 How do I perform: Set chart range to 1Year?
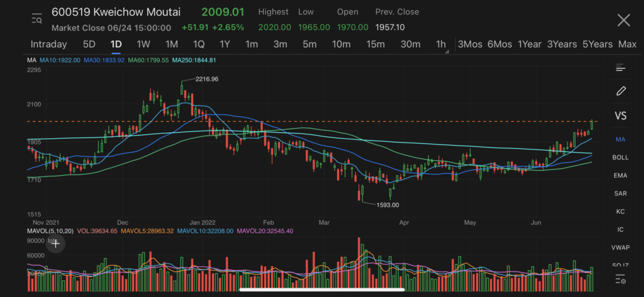pos(530,45)
